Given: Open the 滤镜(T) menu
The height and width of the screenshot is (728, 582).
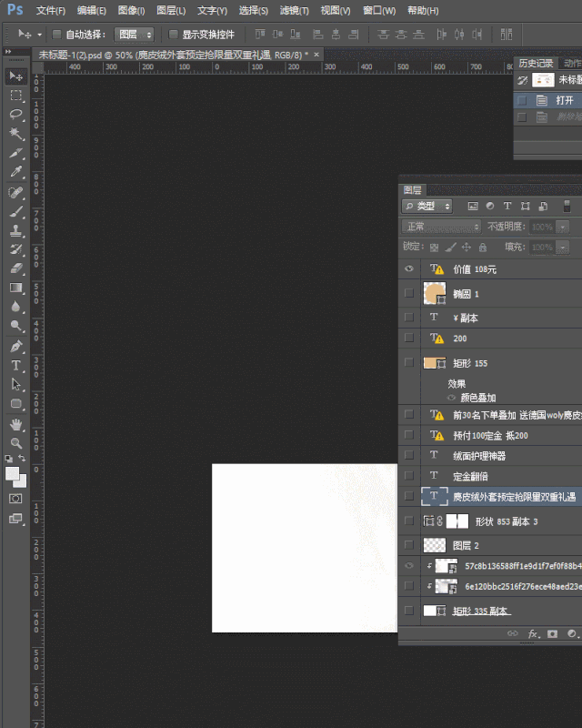Looking at the screenshot, I should point(295,11).
